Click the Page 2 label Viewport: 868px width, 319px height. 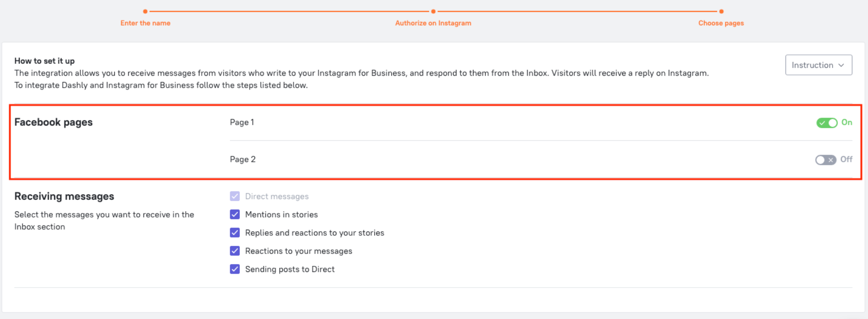[x=243, y=159]
